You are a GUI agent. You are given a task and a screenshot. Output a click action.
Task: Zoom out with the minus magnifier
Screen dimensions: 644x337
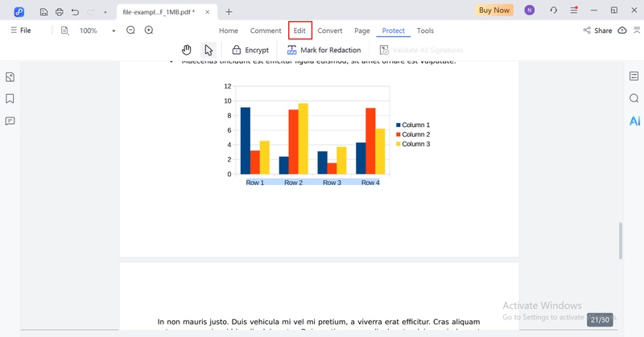(x=130, y=30)
